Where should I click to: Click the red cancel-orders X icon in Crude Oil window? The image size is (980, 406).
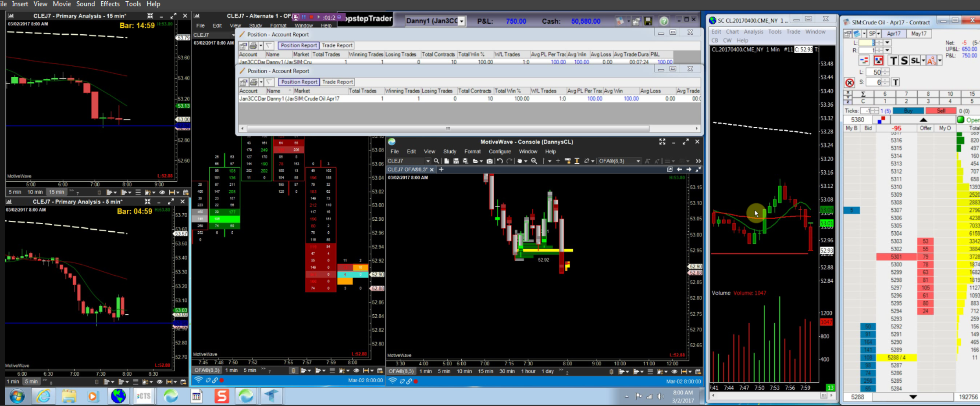click(x=849, y=83)
